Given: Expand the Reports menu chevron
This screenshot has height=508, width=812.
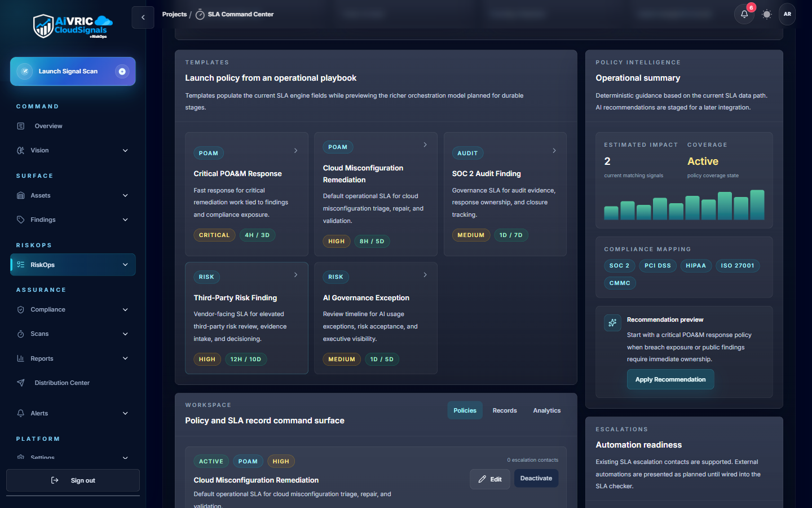Looking at the screenshot, I should (125, 358).
